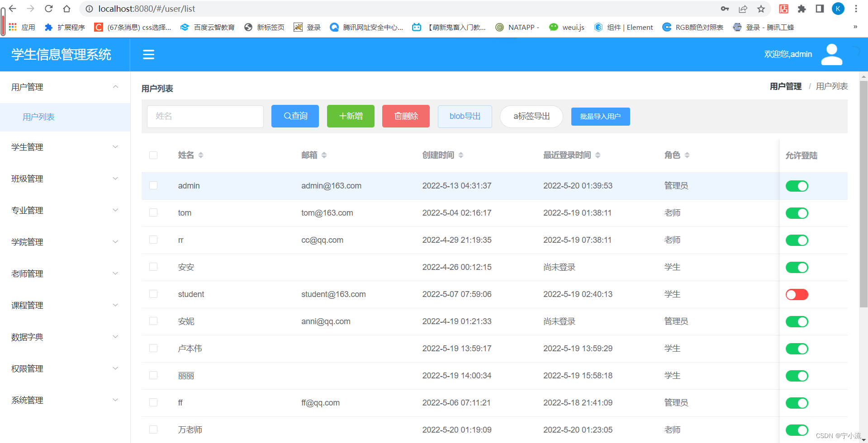Click the red 删除 button
Screen dimensions: 868x443
point(406,116)
